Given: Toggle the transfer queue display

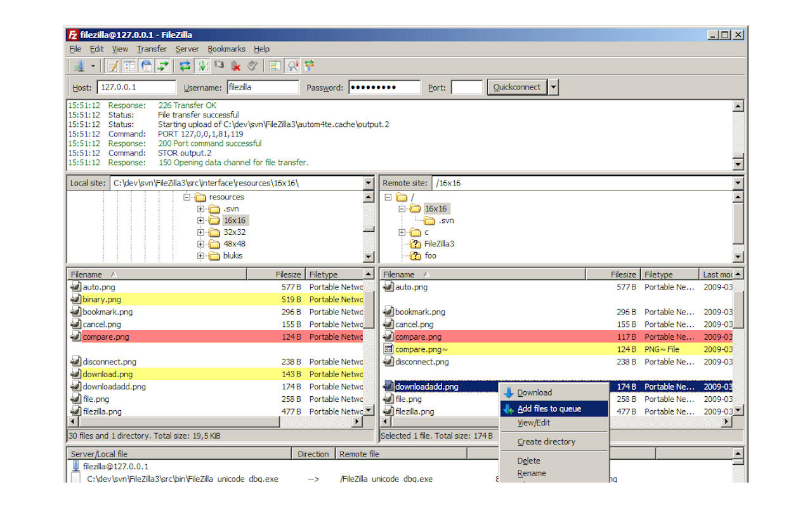Looking at the screenshot, I should (x=163, y=65).
